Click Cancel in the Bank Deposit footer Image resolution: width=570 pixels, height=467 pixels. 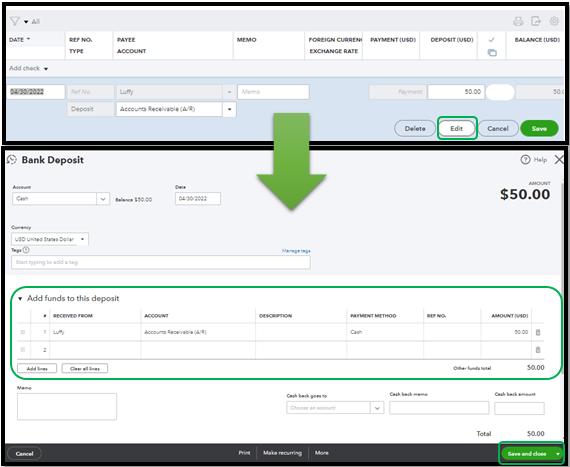(24, 454)
